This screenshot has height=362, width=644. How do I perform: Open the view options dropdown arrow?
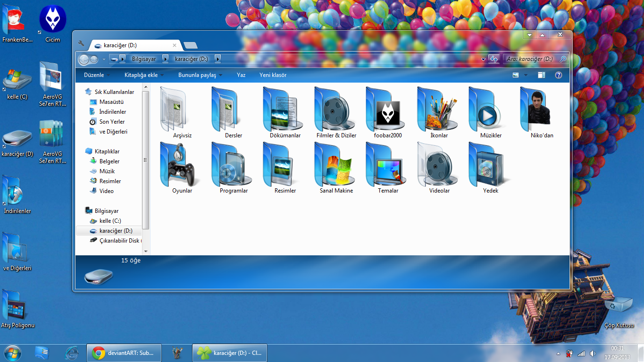tap(526, 75)
